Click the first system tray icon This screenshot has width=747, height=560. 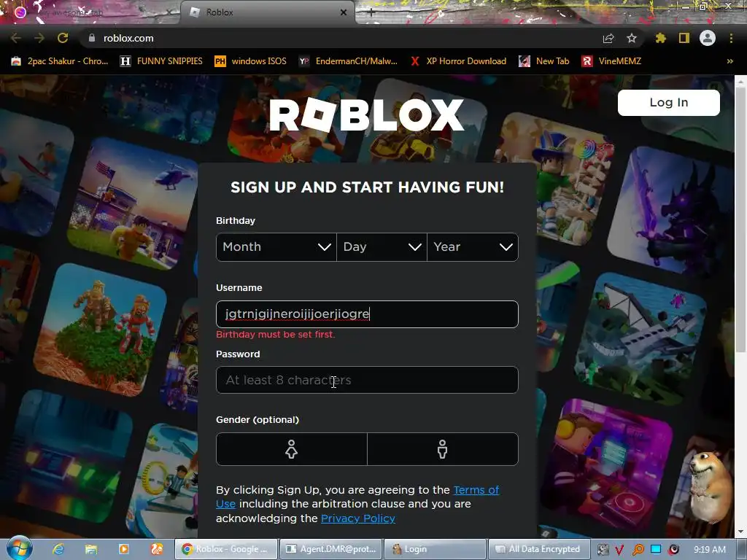point(603,550)
